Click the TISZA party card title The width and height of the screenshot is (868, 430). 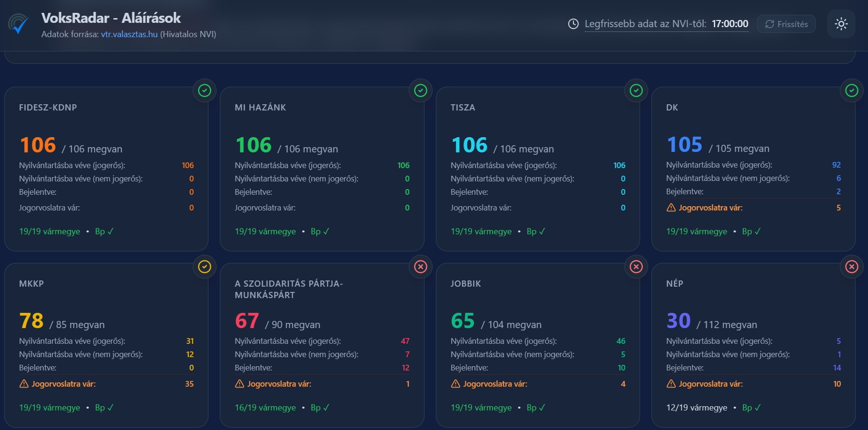click(x=463, y=108)
